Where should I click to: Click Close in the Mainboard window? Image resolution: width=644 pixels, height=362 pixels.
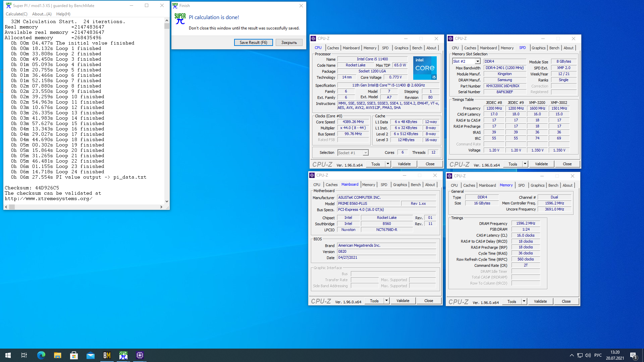click(429, 301)
